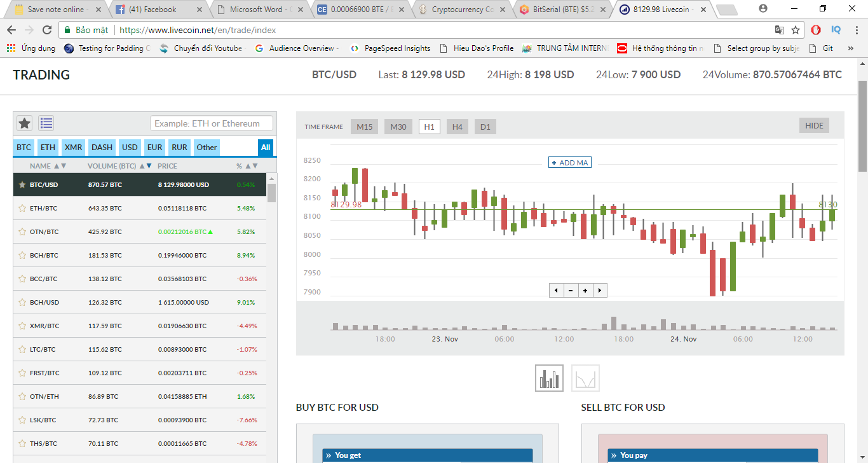Click the chart scroll left arrow

(x=557, y=290)
